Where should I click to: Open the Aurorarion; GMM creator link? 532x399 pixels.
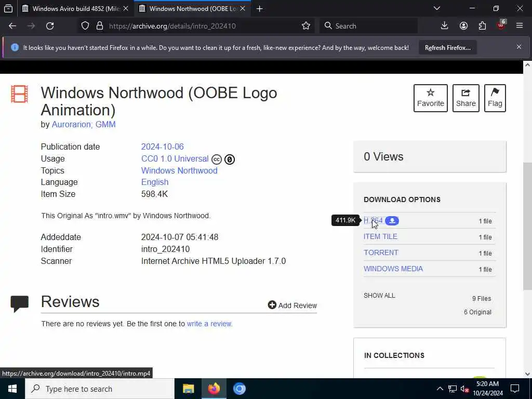(x=84, y=125)
